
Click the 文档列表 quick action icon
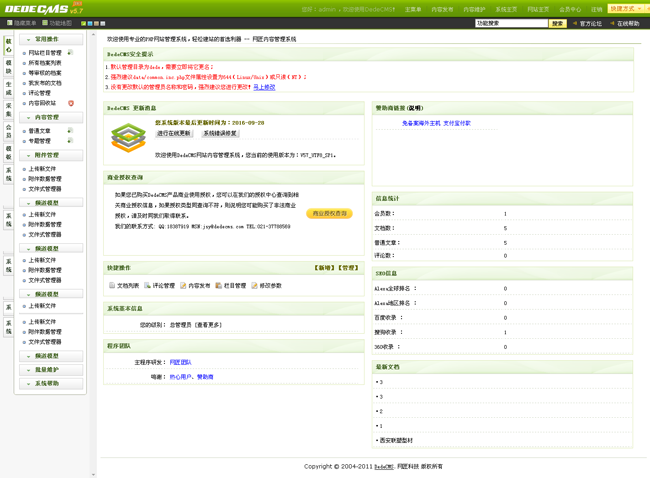(112, 285)
